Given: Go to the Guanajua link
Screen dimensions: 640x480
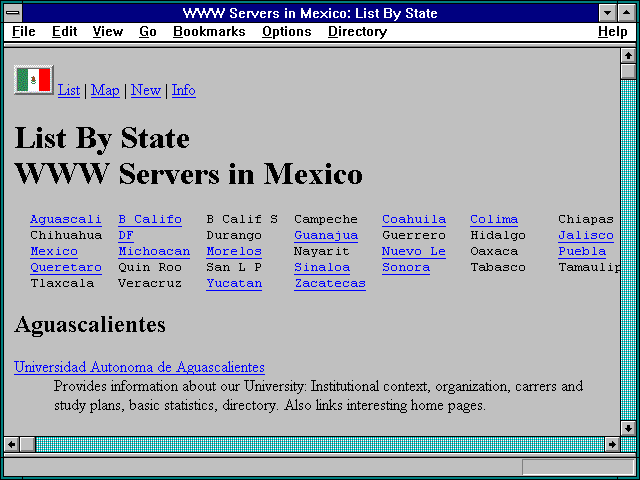Looking at the screenshot, I should [326, 236].
